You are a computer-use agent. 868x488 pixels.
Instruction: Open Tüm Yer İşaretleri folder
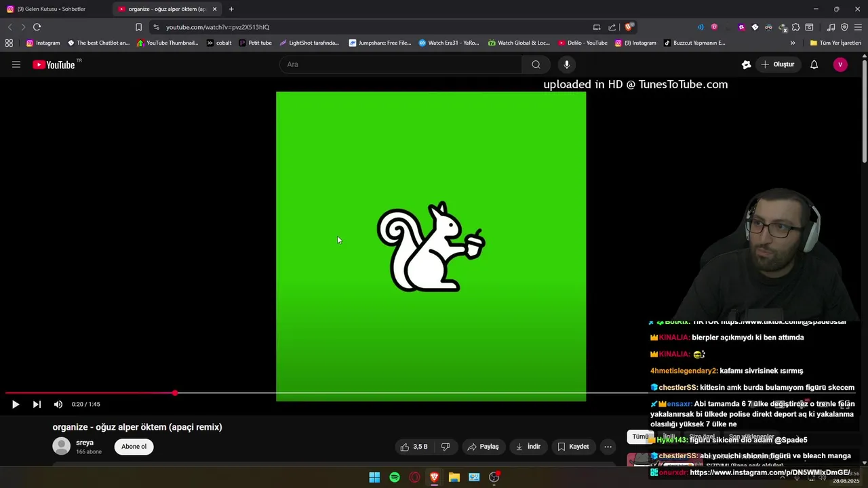[835, 43]
